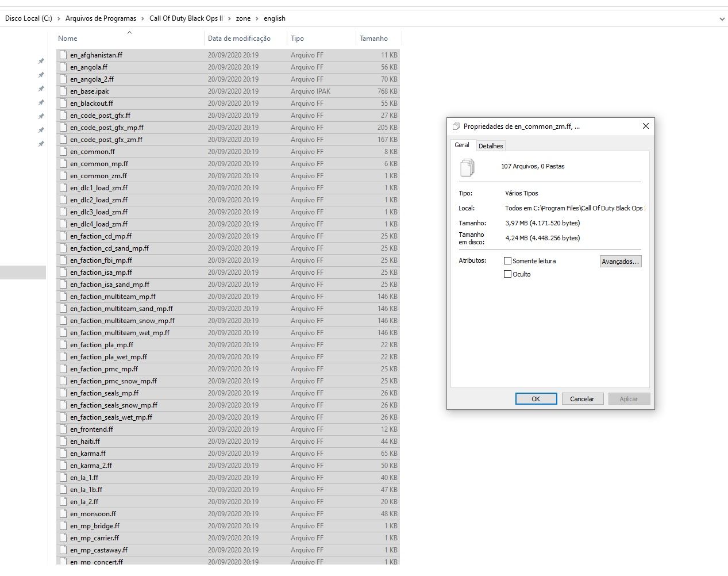Select the file en_faction_pmc_snow_mp.ff
This screenshot has height=576, width=728.
click(x=228, y=381)
